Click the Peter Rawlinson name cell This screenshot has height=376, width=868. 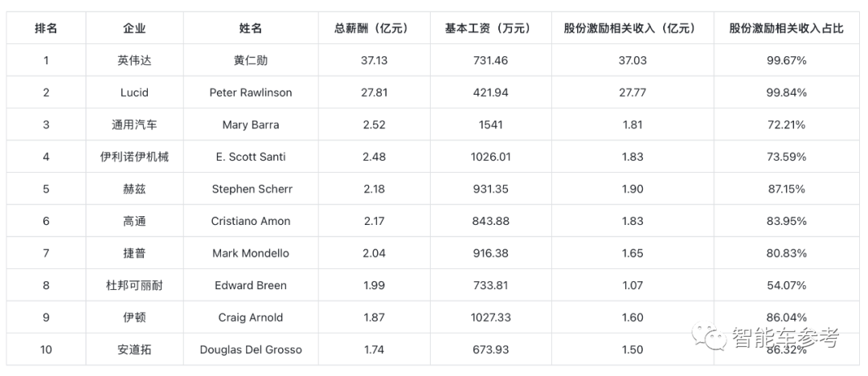coord(251,92)
